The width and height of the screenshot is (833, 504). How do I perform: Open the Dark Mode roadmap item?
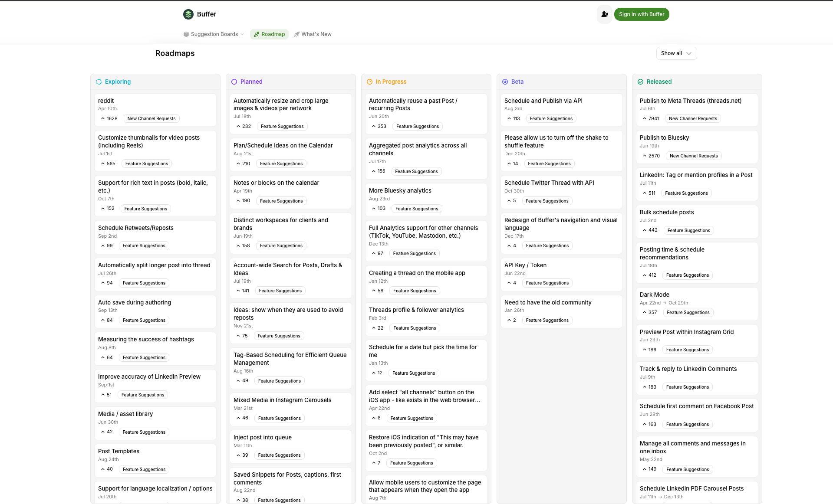pyautogui.click(x=654, y=295)
